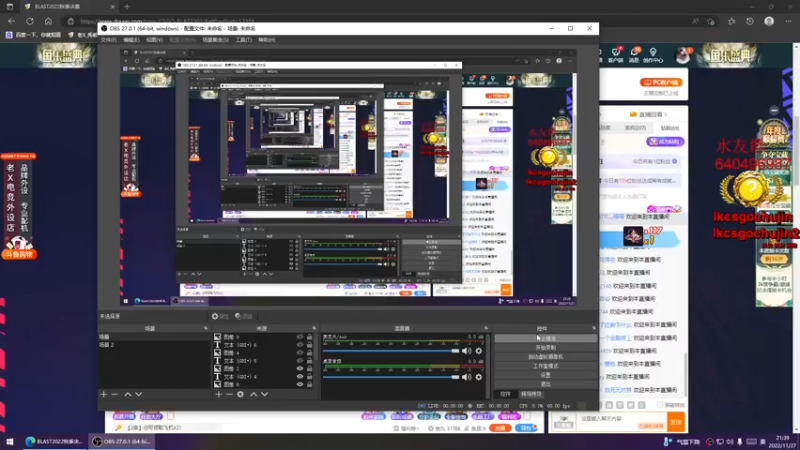Mute the desktop audio speaker icon
This screenshot has height=450, width=800.
[466, 377]
